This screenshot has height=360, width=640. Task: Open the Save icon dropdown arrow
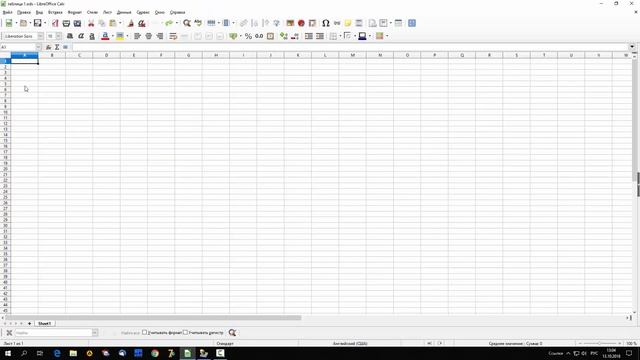(x=45, y=23)
